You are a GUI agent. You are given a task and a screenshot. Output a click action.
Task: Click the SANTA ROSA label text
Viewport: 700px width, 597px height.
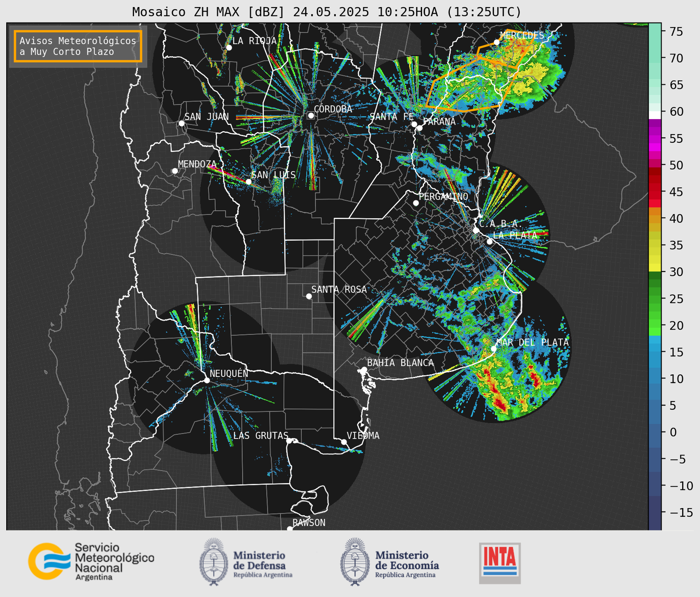(339, 289)
